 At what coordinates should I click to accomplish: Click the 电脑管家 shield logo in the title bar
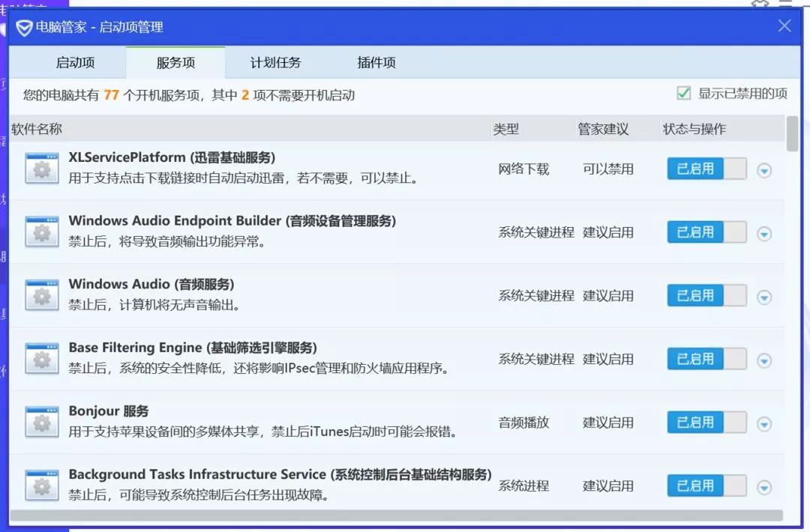pos(24,27)
